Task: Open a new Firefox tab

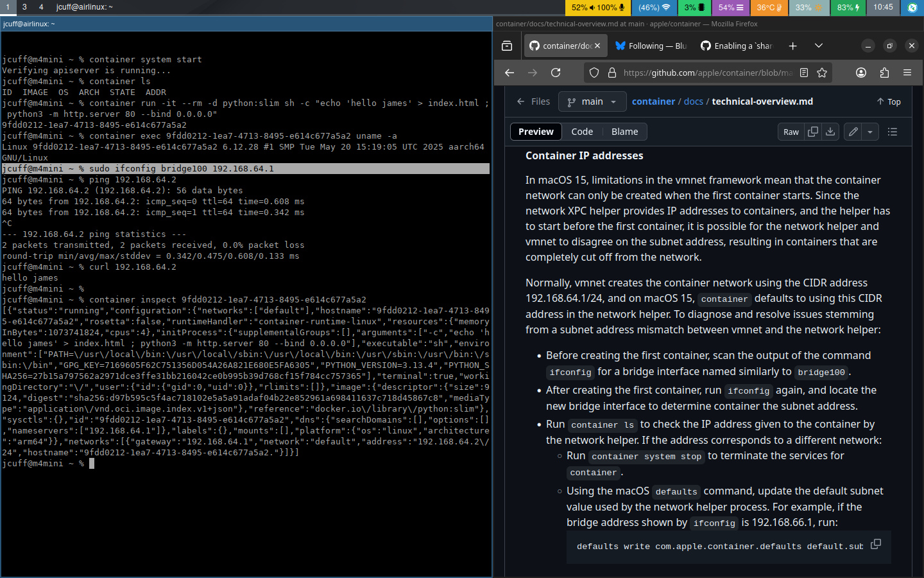Action: point(793,46)
